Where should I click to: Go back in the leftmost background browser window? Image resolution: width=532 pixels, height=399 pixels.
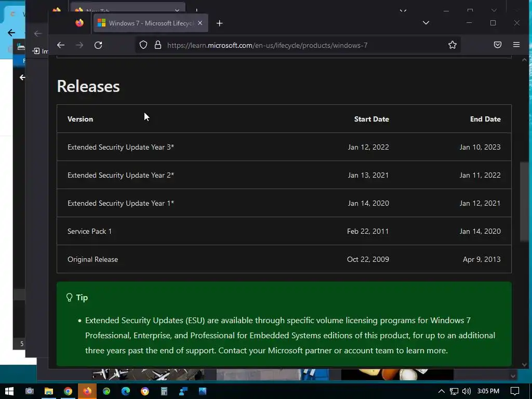[11, 33]
